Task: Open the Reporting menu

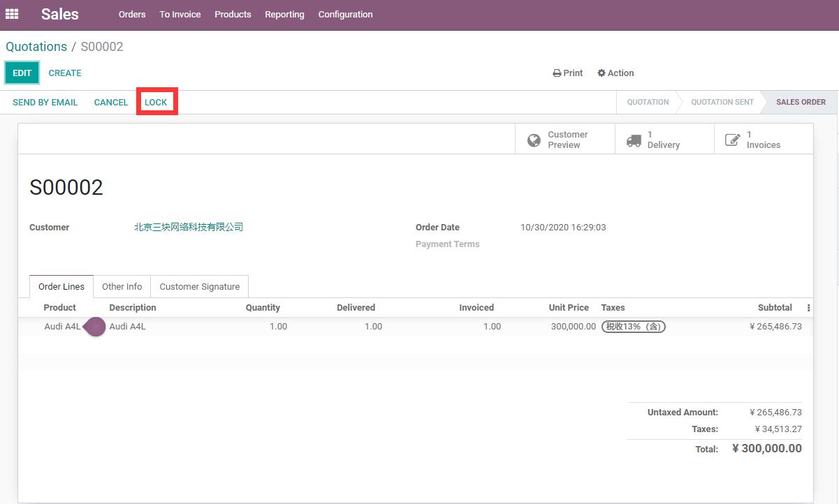Action: pyautogui.click(x=284, y=15)
